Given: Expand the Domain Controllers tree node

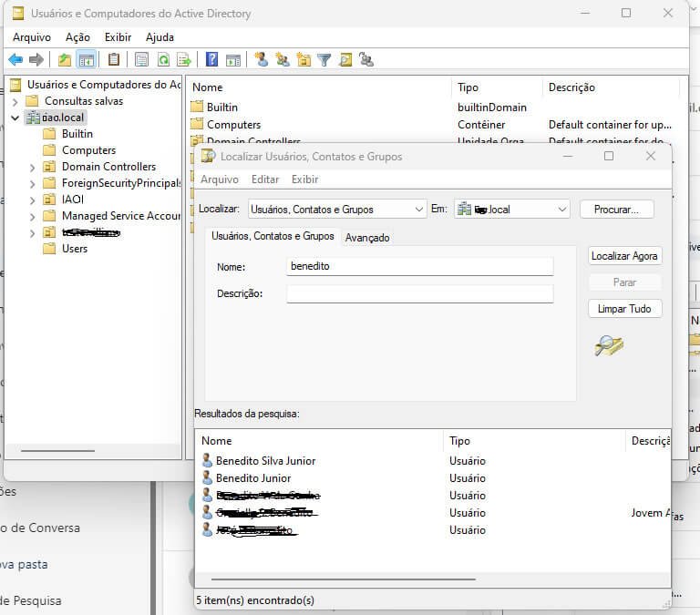Looking at the screenshot, I should point(32,168).
